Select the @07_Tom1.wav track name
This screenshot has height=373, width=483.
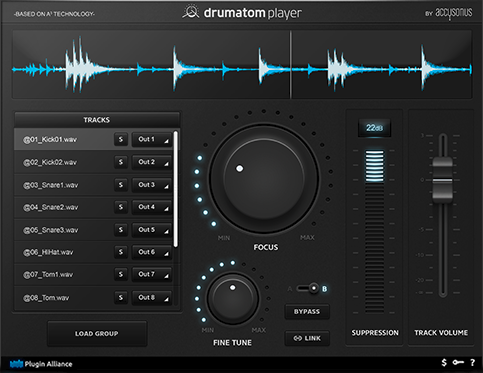pyautogui.click(x=48, y=275)
